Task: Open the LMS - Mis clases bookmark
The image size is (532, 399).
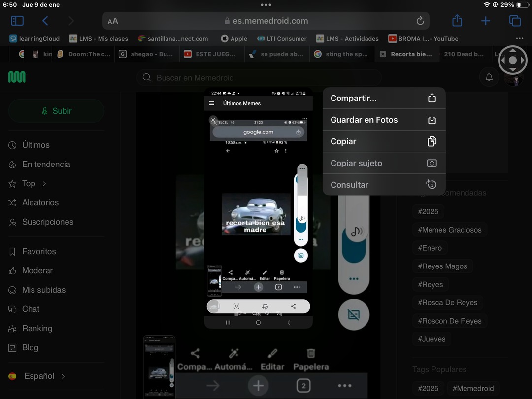Action: (99, 39)
